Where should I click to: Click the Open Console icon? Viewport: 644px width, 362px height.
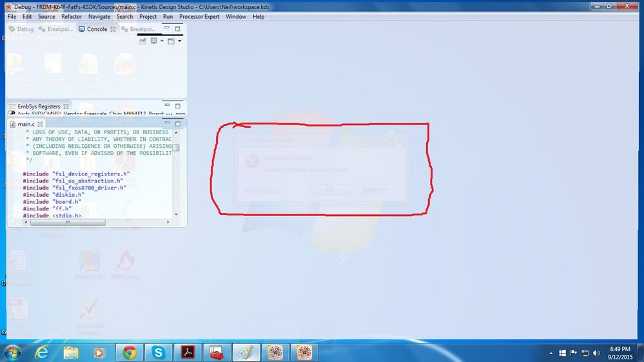171,41
